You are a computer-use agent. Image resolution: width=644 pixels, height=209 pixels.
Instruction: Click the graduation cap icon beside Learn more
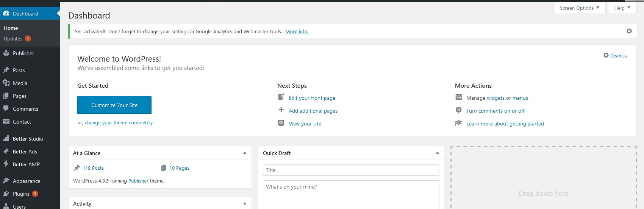point(459,123)
